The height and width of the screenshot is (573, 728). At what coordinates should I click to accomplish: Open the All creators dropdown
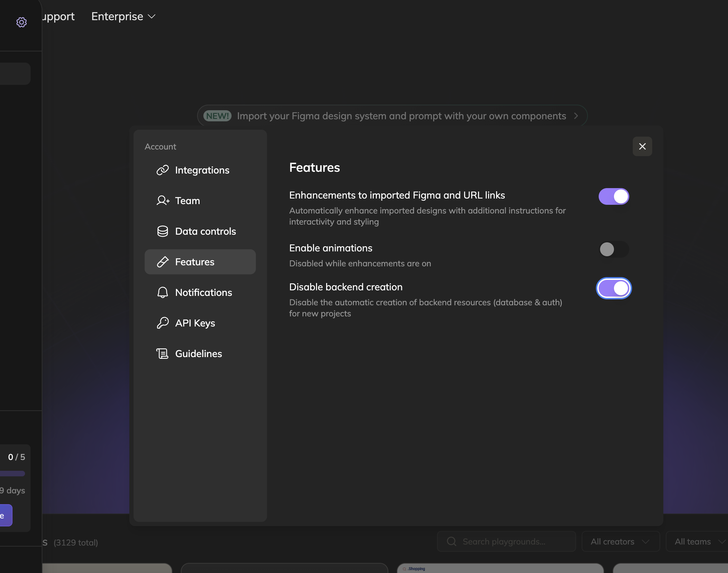620,541
